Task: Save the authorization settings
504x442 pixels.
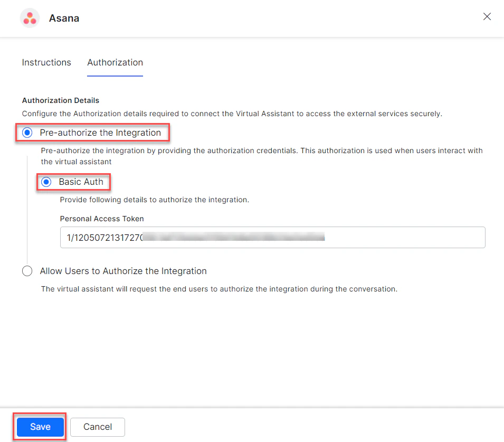Action: [x=40, y=427]
